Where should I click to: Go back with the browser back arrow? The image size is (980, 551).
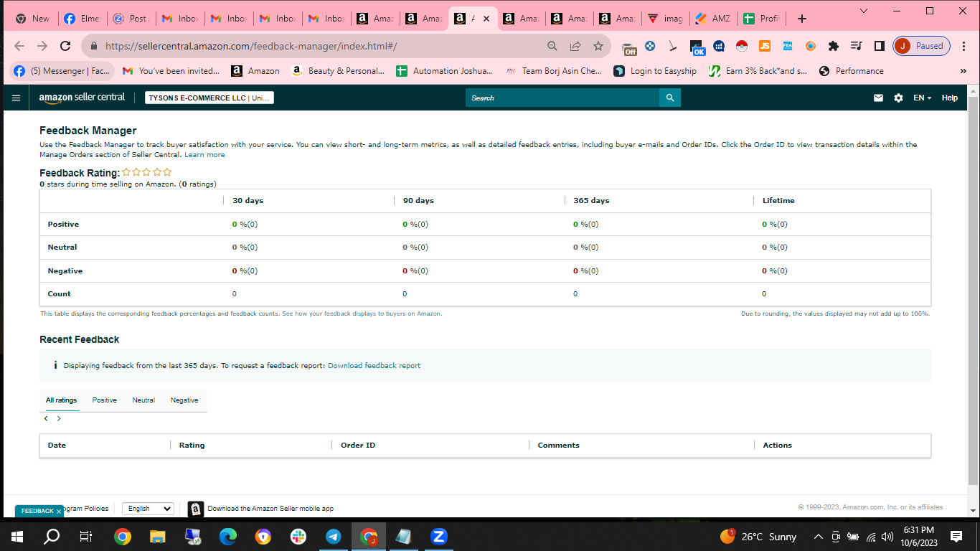[x=19, y=46]
